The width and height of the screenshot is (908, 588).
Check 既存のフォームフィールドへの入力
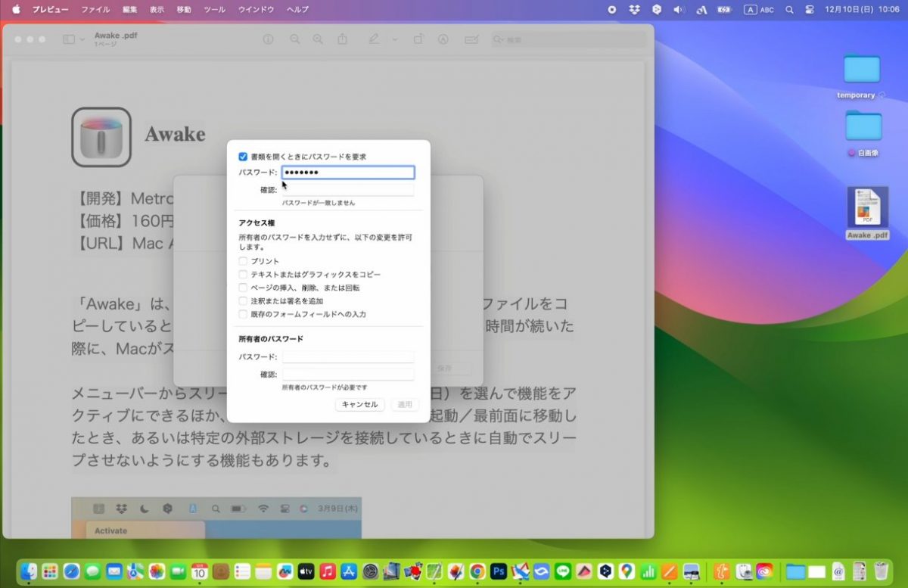243,313
